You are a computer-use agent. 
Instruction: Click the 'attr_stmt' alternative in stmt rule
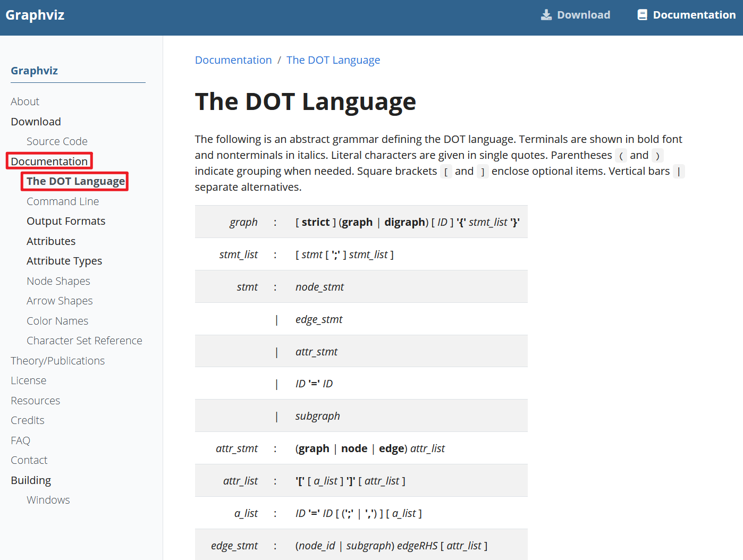point(317,352)
